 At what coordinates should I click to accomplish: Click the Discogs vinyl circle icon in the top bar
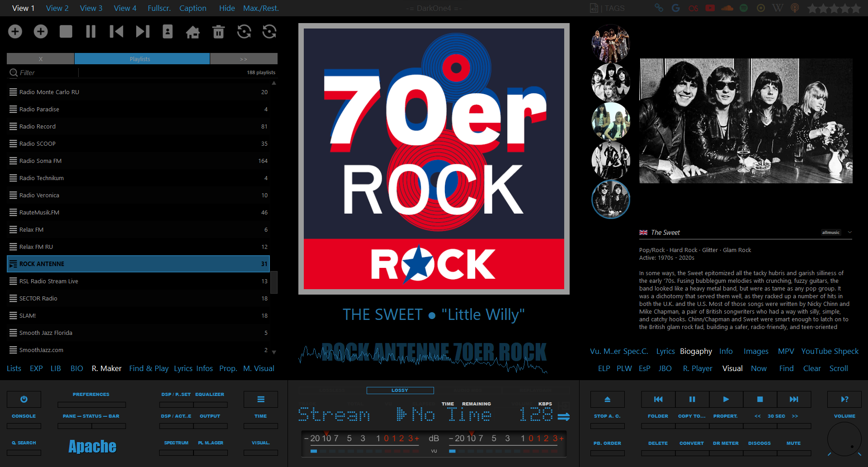pyautogui.click(x=761, y=8)
